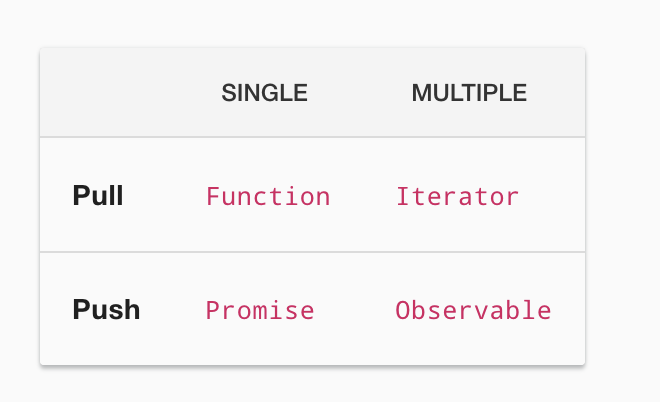This screenshot has width=660, height=402.
Task: Click the space between Function and Iterator
Action: coord(362,196)
